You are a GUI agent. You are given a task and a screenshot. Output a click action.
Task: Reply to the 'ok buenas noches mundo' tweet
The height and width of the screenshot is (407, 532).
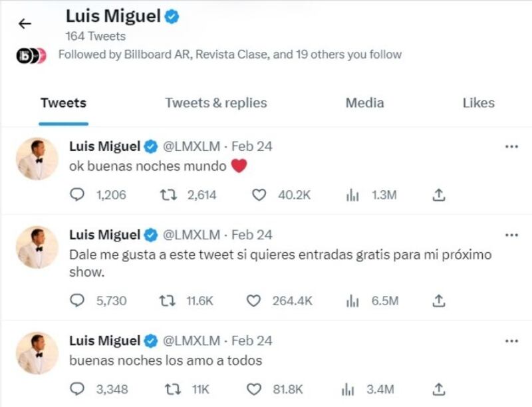point(77,195)
